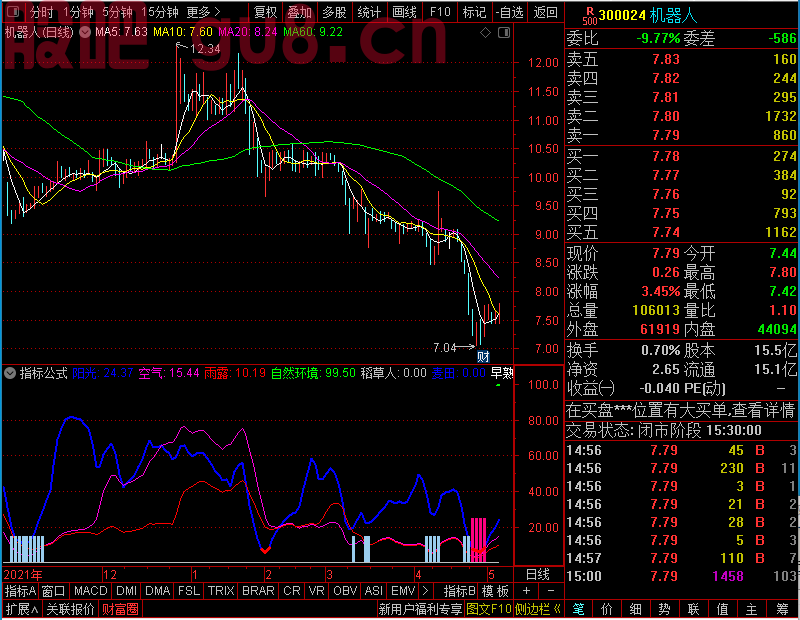
Task: Switch the indicator to TRIX
Action: pos(221,591)
